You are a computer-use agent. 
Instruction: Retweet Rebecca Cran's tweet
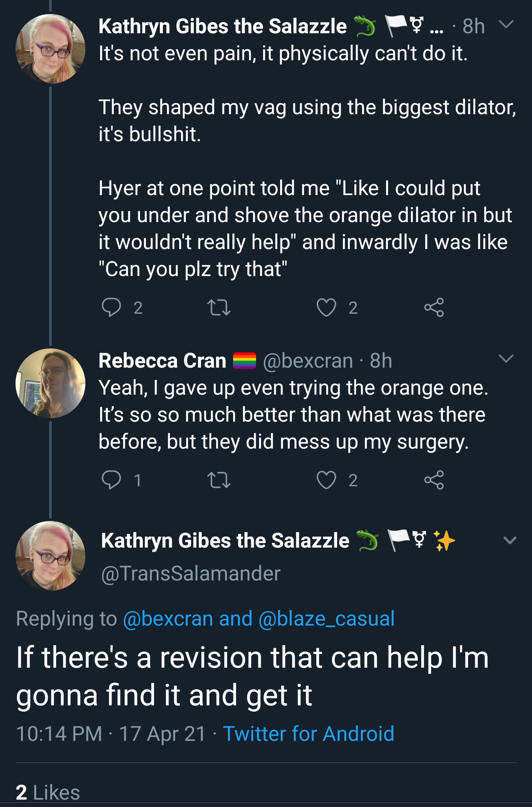pyautogui.click(x=219, y=480)
